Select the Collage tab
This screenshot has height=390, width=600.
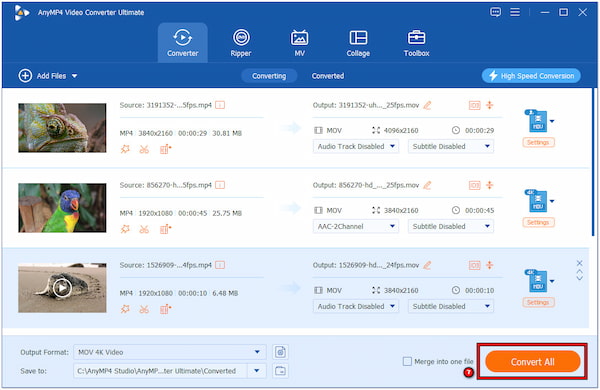click(x=358, y=43)
